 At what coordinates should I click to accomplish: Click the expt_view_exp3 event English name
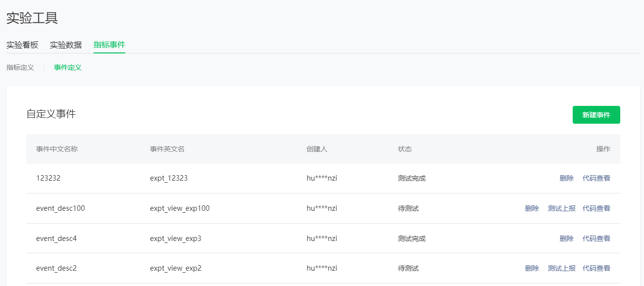pyautogui.click(x=176, y=238)
